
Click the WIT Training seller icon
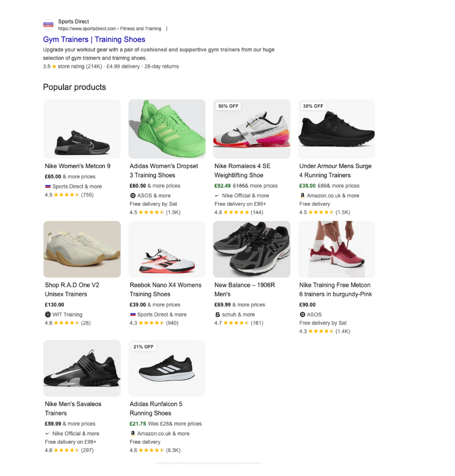pyautogui.click(x=48, y=315)
